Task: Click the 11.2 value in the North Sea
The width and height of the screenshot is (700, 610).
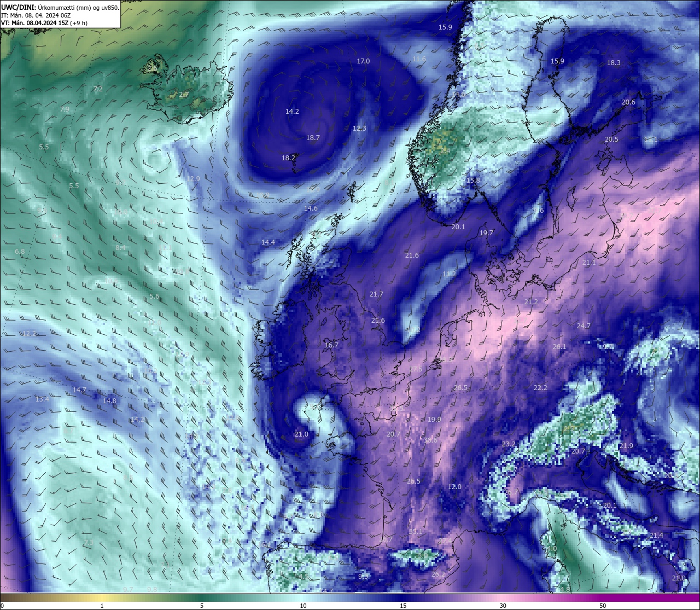Action: (x=449, y=274)
